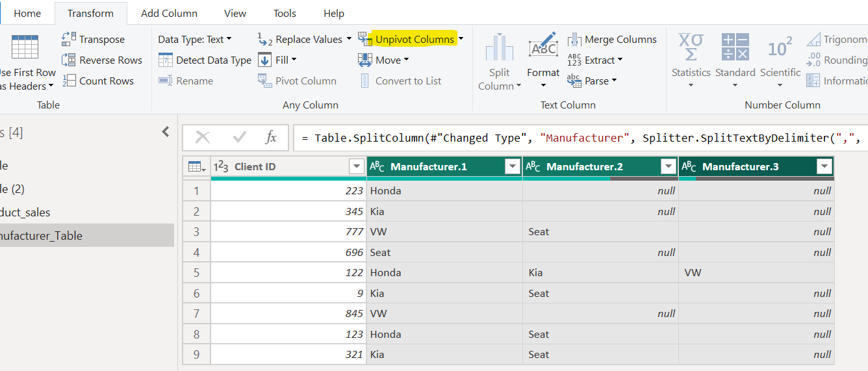Click the Transpose icon
Viewport: 868px width, 371px height.
click(69, 39)
